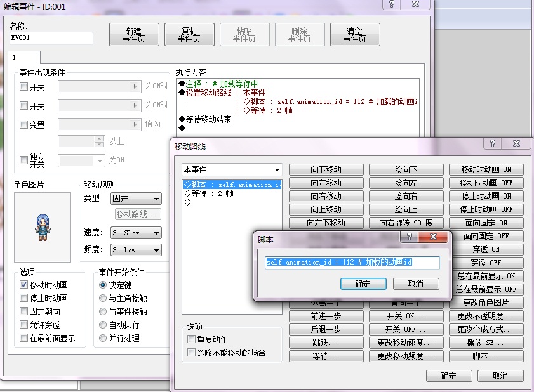Image resolution: width=534 pixels, height=392 pixels.
Task: Click the event 名称 field EV001
Action: [51, 38]
